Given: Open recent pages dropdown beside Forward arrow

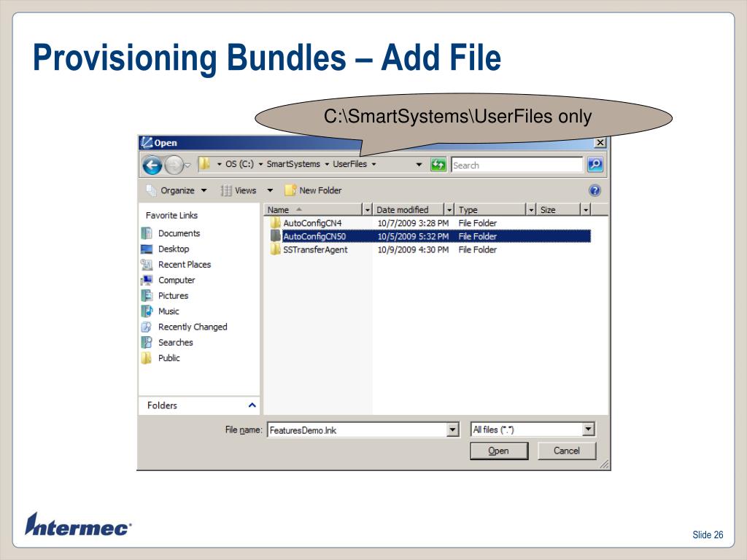Looking at the screenshot, I should click(187, 166).
